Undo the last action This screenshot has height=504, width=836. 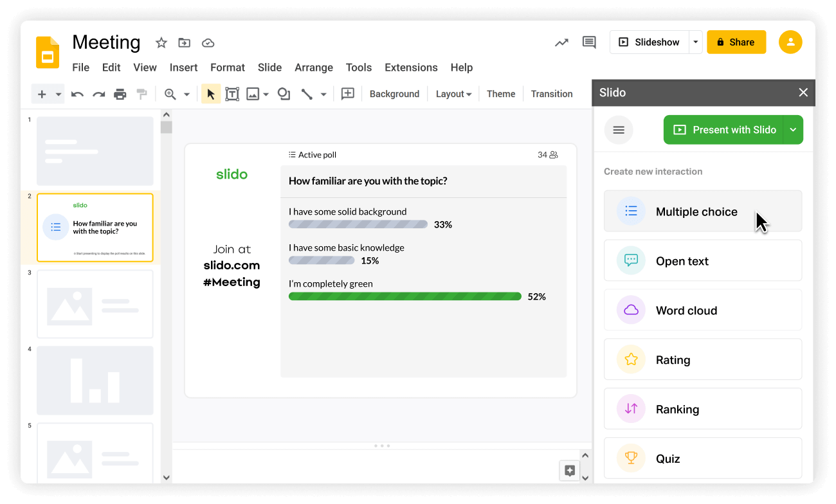pos(77,94)
